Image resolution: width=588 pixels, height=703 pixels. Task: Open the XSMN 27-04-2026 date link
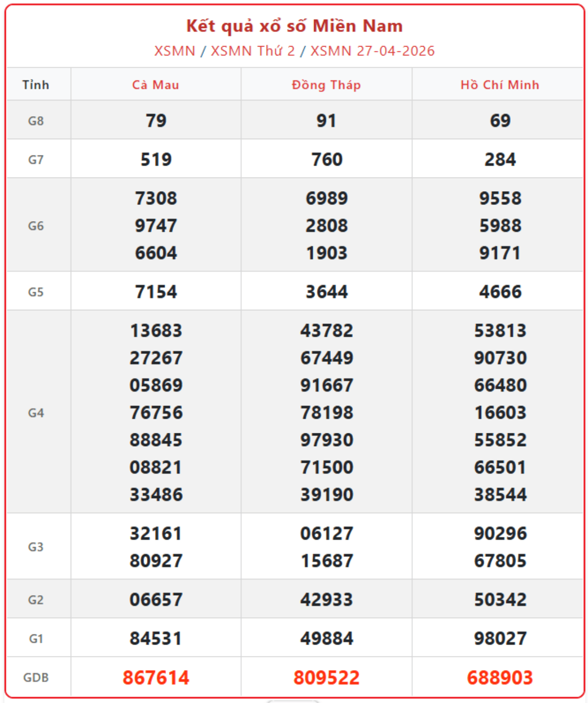click(x=372, y=51)
